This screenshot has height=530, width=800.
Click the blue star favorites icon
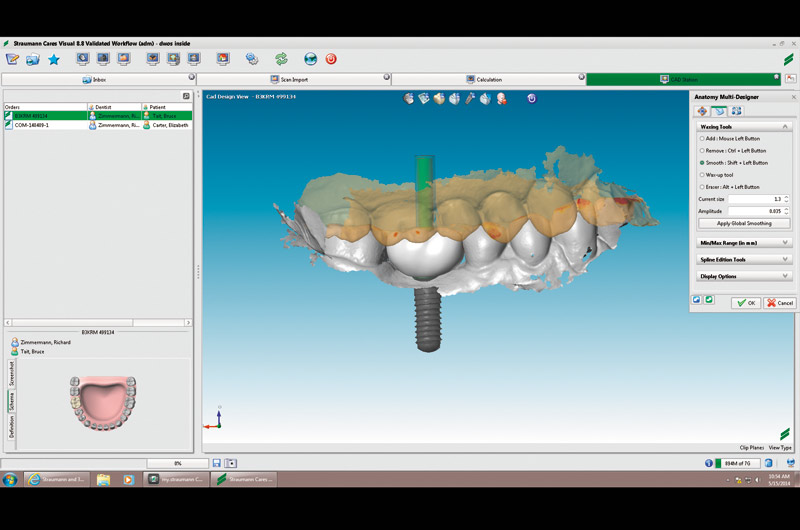54,59
